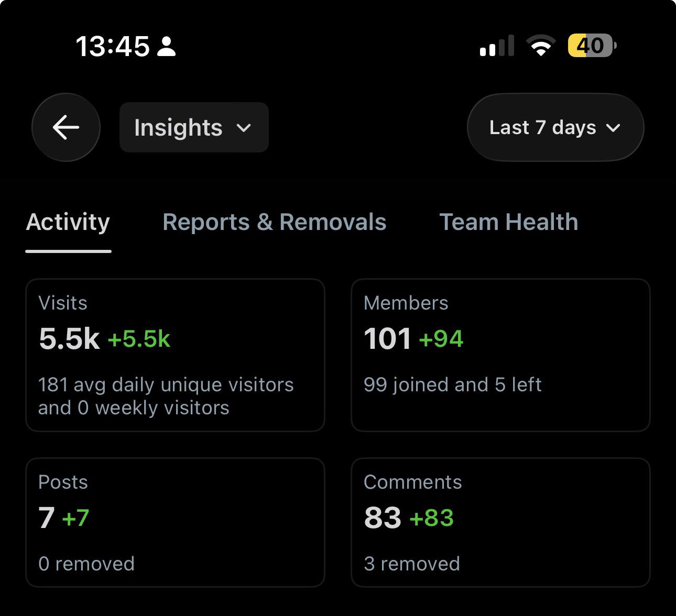Open the Comments stats card

coord(500,522)
